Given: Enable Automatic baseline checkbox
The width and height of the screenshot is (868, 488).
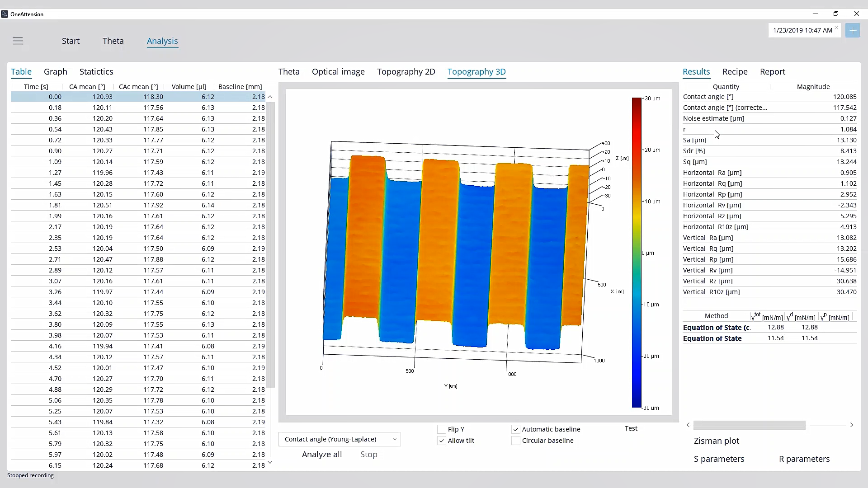Looking at the screenshot, I should tap(515, 429).
